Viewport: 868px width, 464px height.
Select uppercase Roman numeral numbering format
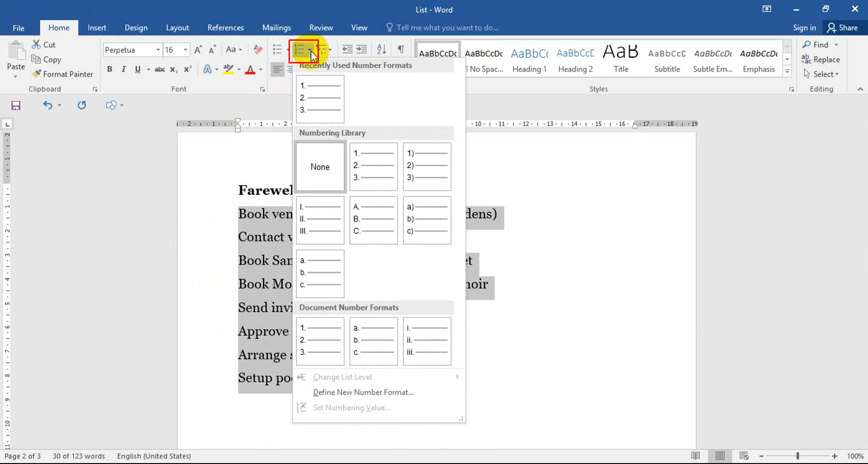[320, 220]
